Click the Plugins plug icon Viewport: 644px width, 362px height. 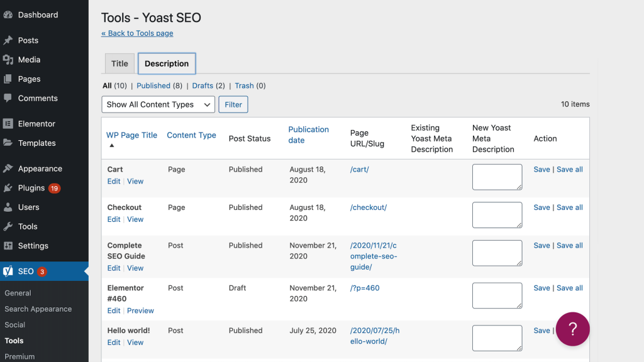click(8, 188)
